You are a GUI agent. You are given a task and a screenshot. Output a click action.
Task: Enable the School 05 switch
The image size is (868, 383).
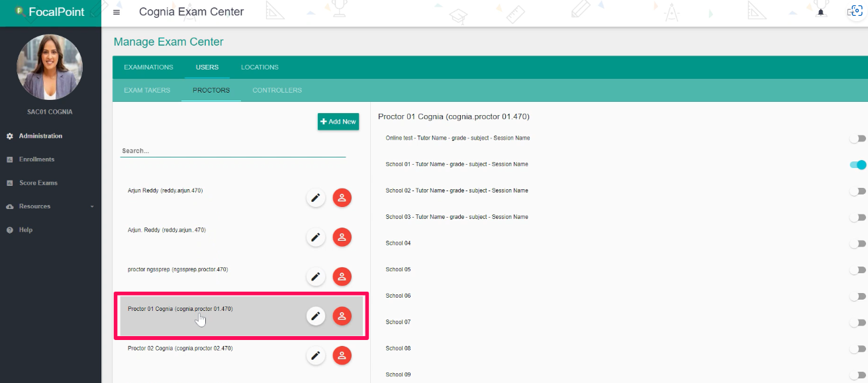(x=858, y=270)
